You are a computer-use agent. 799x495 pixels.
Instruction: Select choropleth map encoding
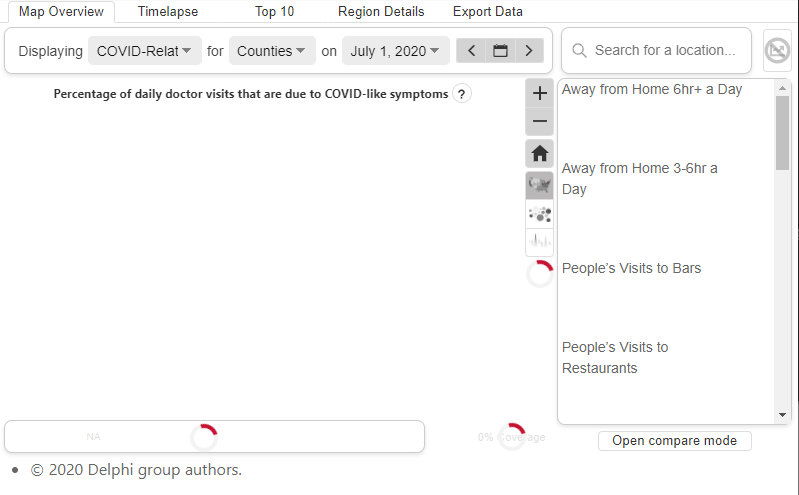(x=539, y=185)
